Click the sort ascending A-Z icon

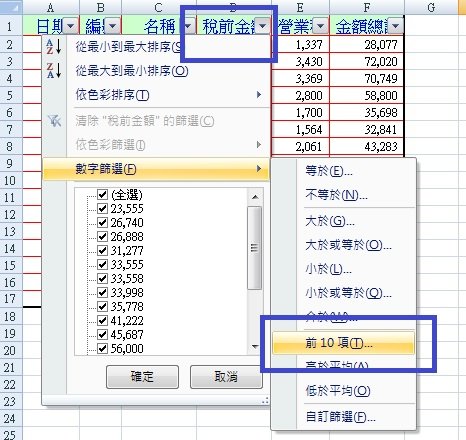click(x=53, y=46)
